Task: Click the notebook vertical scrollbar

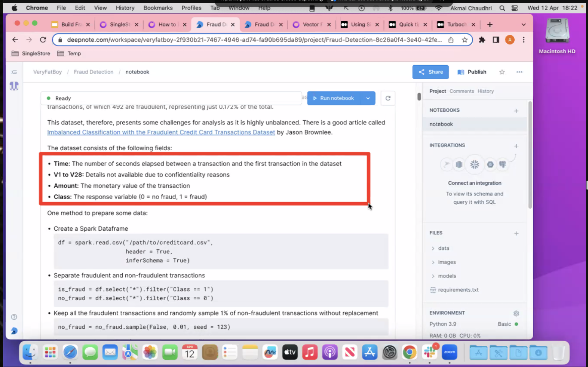Action: (419, 97)
